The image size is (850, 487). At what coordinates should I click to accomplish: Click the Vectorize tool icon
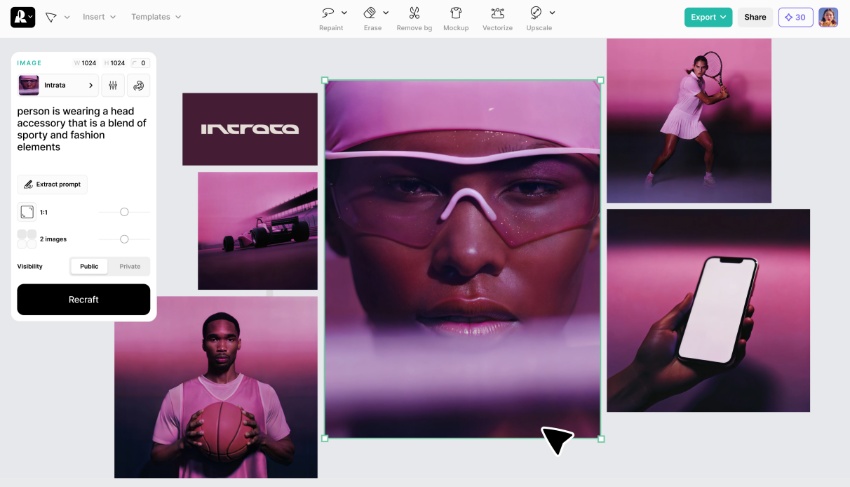point(497,13)
